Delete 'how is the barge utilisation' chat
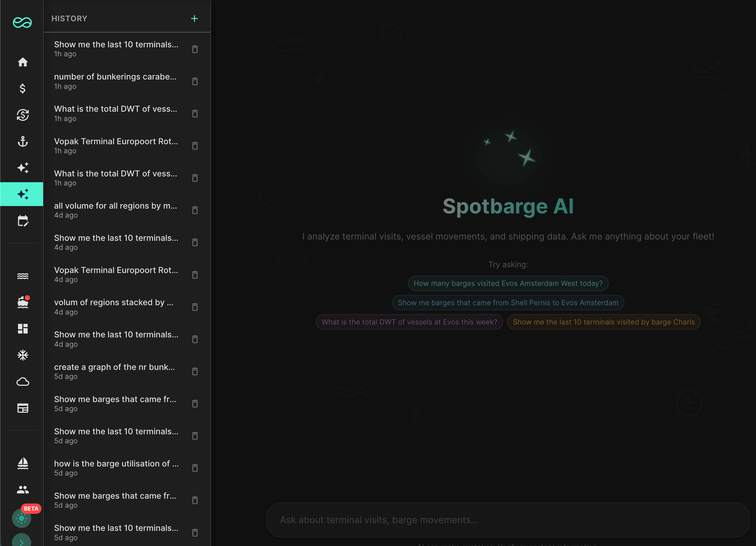The image size is (756, 546). [x=195, y=468]
